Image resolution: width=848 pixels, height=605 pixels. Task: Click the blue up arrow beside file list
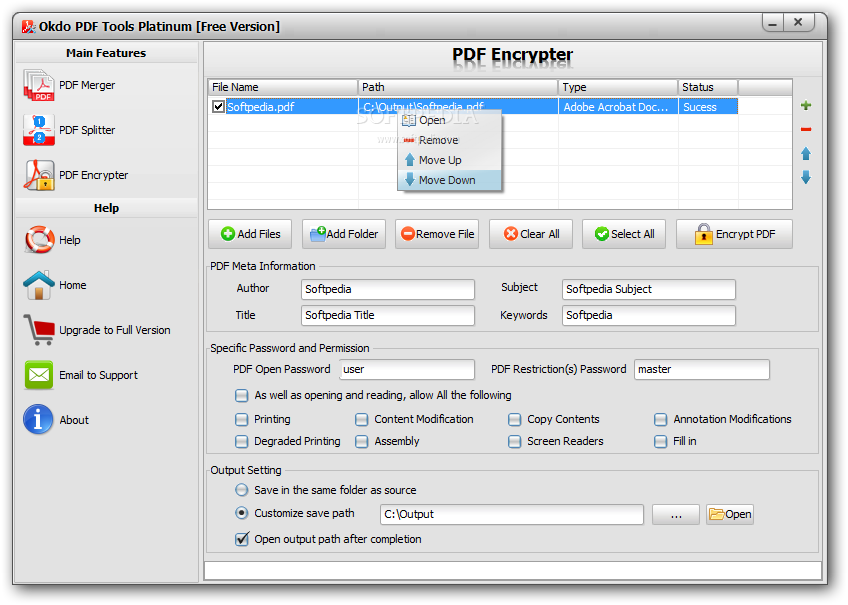click(806, 154)
